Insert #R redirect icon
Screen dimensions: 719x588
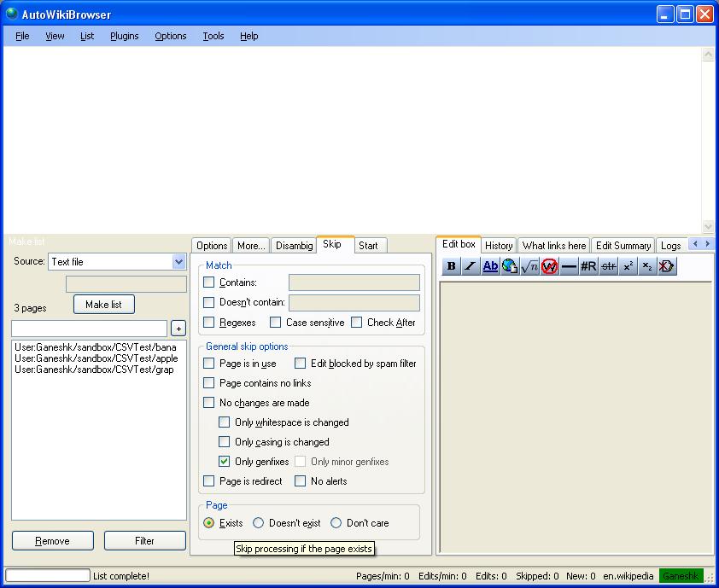(x=588, y=266)
